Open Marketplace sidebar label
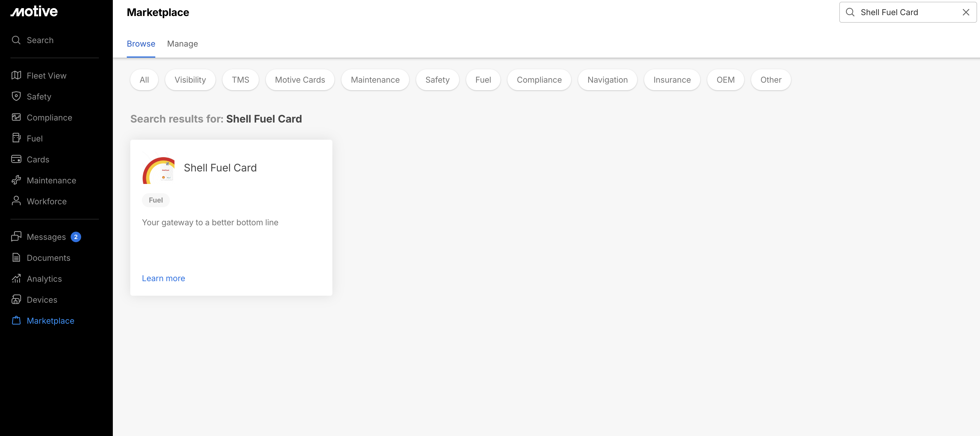The width and height of the screenshot is (980, 436). [50, 321]
